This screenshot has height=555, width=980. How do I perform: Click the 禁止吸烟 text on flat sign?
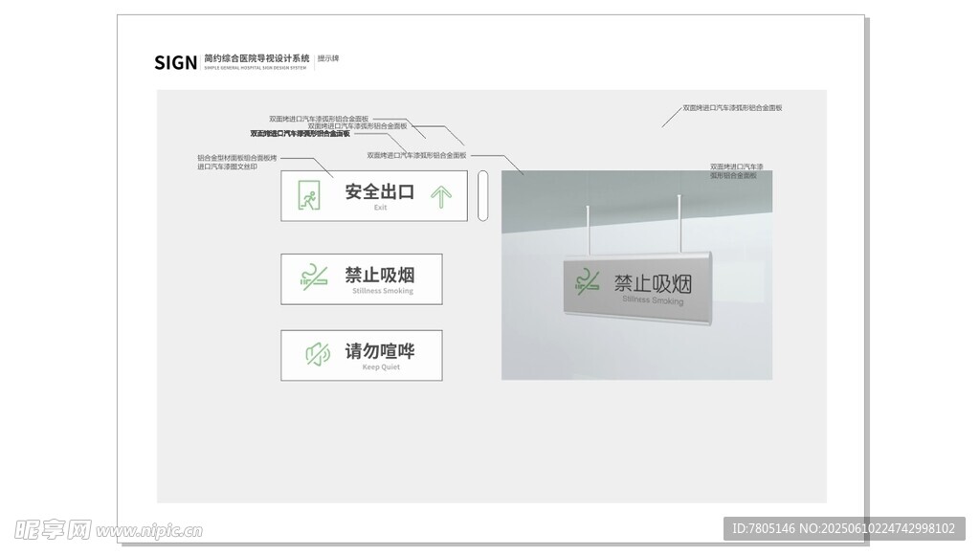coord(380,275)
